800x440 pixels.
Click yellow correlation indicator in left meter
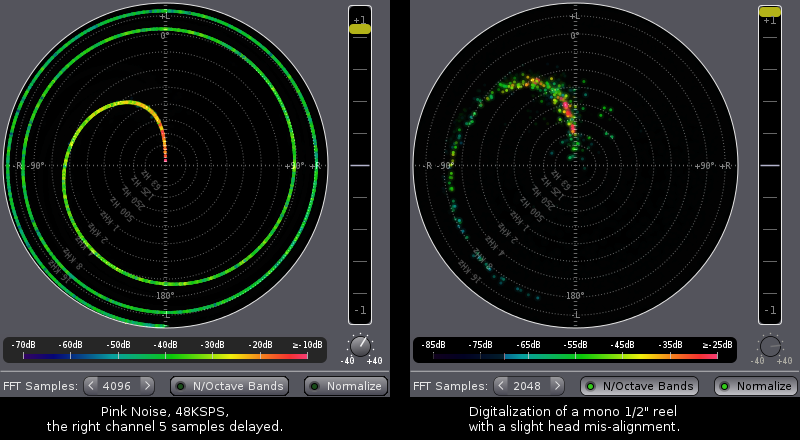360,29
